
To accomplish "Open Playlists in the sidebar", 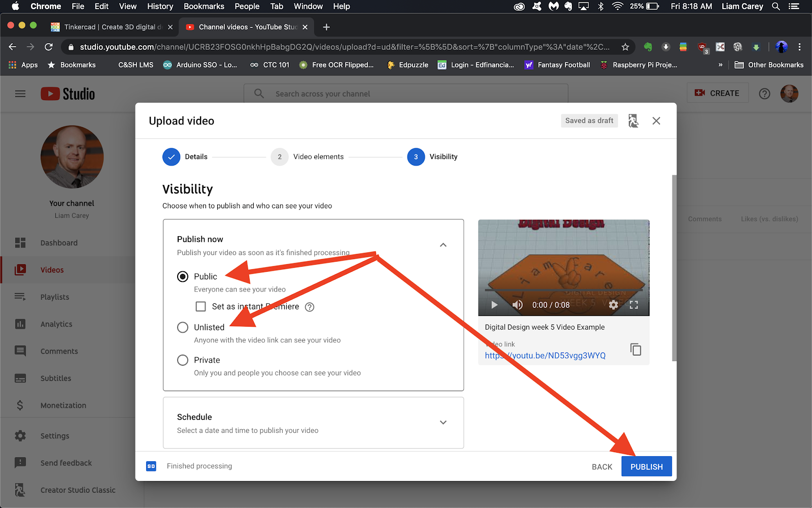I will (54, 297).
